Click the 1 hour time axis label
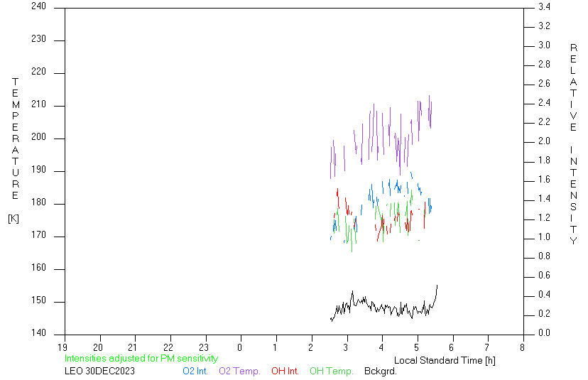588x380 pixels. 275,347
